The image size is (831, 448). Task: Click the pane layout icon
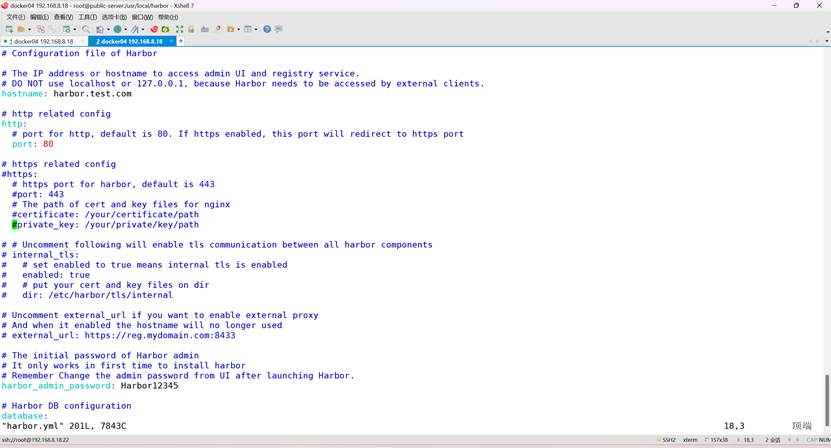(247, 29)
